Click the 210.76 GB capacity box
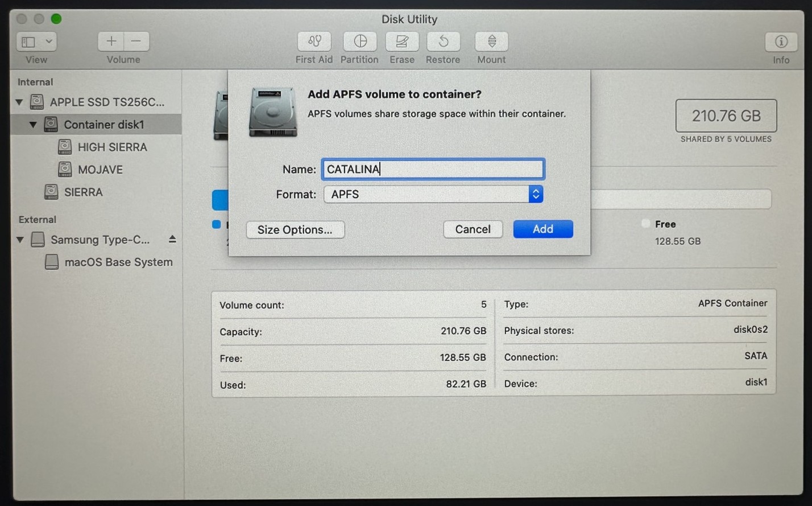The height and width of the screenshot is (506, 812). click(x=726, y=116)
